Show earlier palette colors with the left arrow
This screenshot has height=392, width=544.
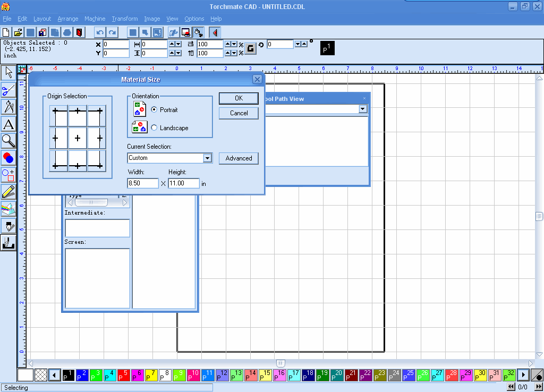click(55, 375)
